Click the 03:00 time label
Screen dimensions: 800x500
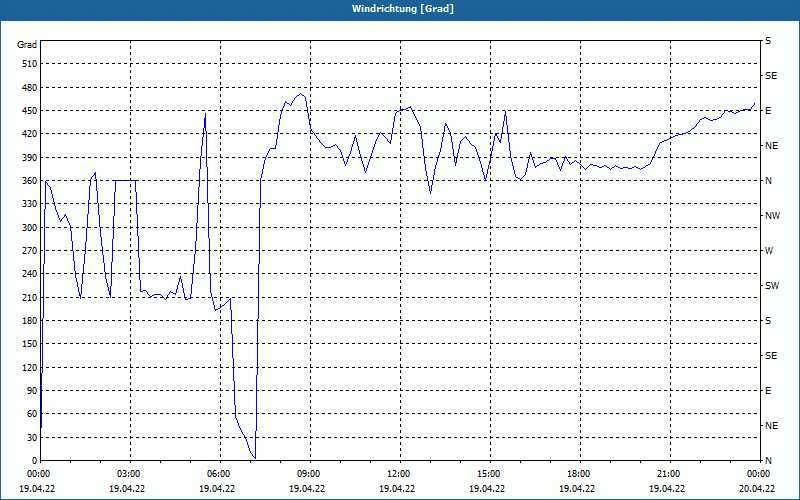pos(130,473)
